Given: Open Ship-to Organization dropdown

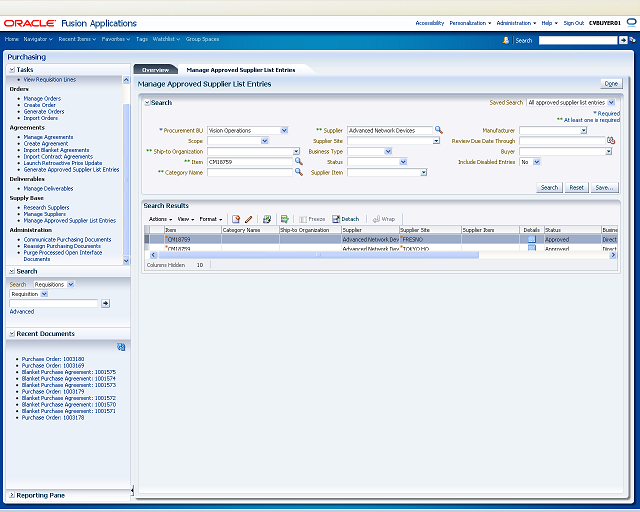Looking at the screenshot, I should (296, 151).
